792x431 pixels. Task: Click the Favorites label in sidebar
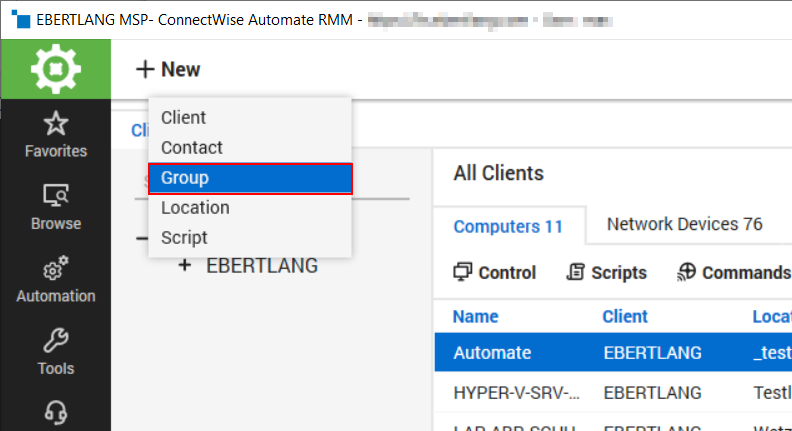pos(56,151)
